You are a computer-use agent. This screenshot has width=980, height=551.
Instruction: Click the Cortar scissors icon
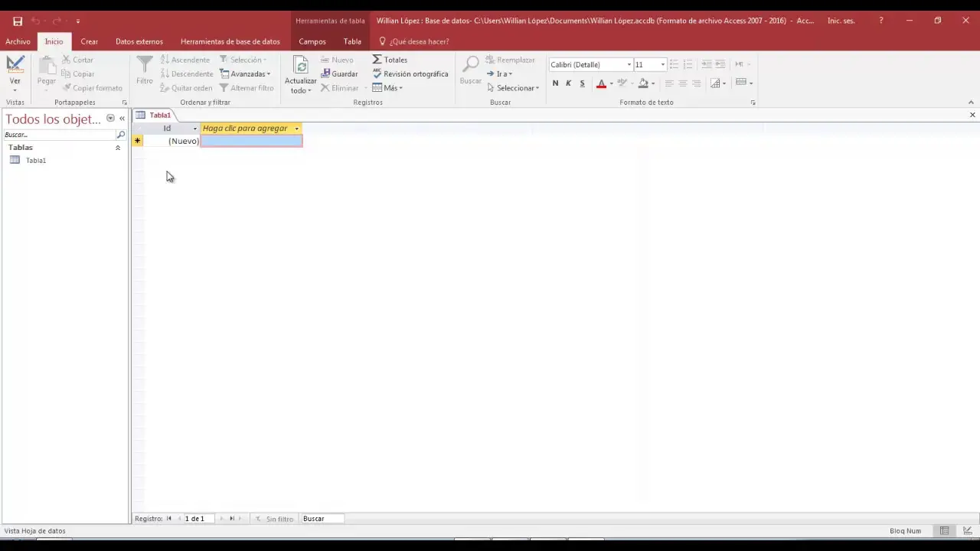point(67,60)
